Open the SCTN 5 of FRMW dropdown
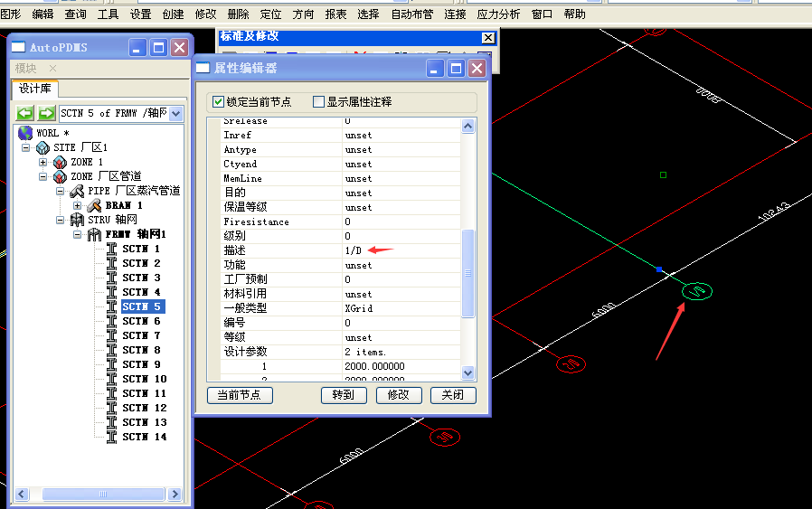The height and width of the screenshot is (509, 812). click(175, 113)
